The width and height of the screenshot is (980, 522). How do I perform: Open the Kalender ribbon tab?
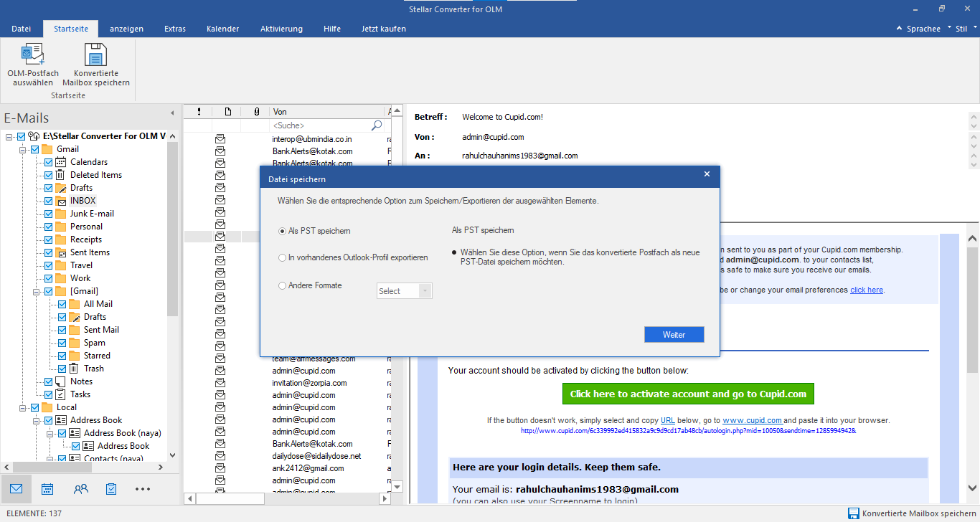coord(222,29)
